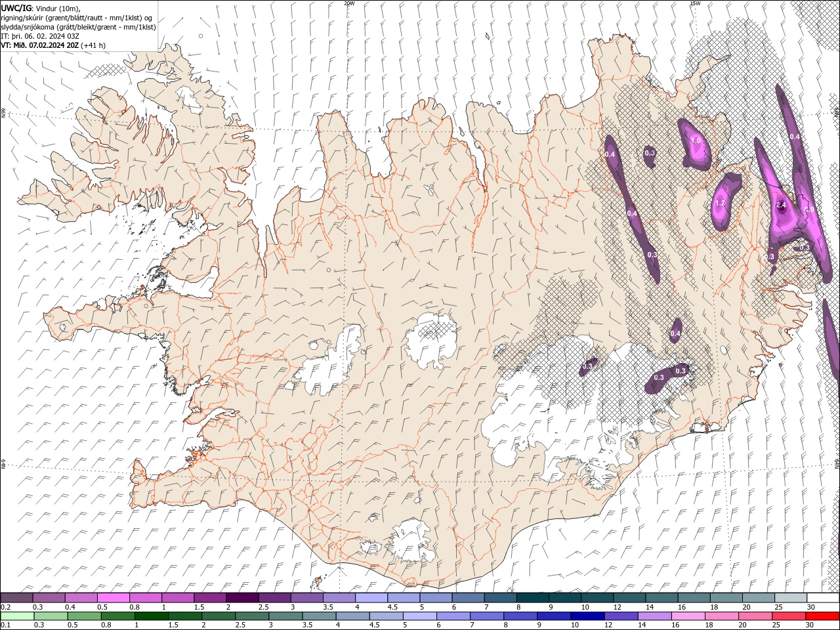This screenshot has height=630, width=840.
Task: Pick top legend swatch between 4 and 4.5
Action: point(371,598)
